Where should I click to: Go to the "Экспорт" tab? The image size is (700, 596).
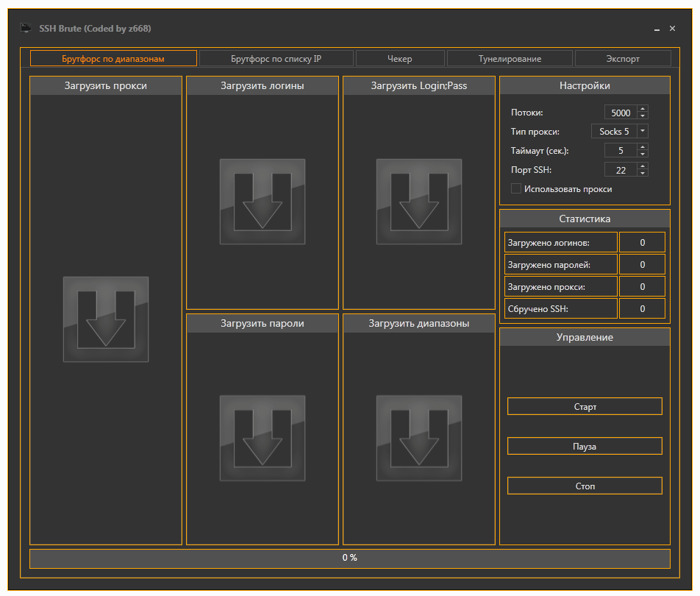click(x=623, y=59)
